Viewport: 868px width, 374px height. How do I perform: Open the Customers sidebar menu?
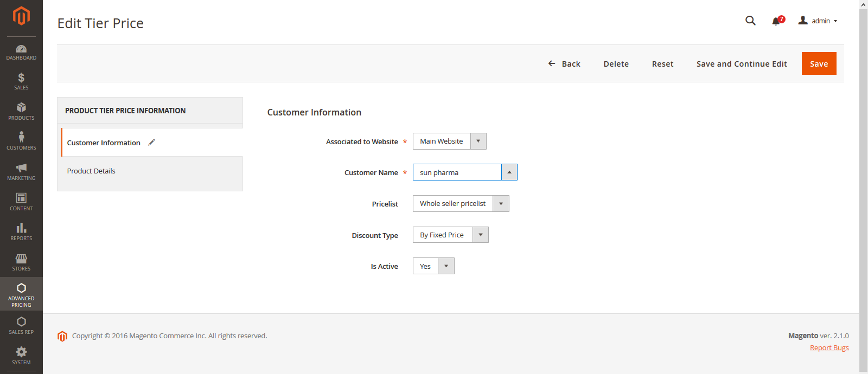[21, 141]
